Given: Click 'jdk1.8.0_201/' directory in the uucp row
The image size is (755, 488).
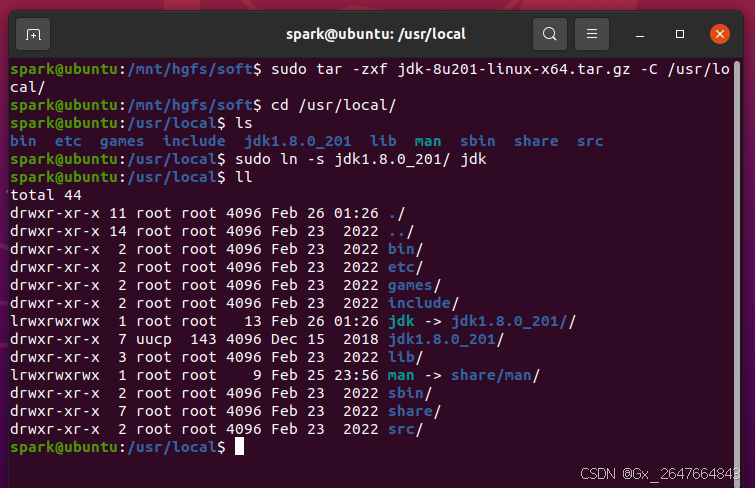Looking at the screenshot, I should pos(446,339).
